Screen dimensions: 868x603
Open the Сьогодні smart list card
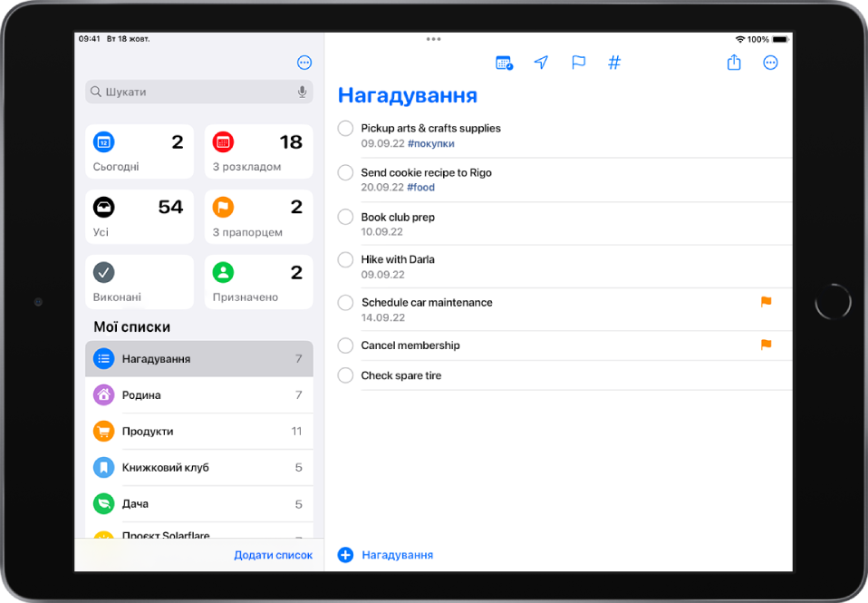click(140, 151)
